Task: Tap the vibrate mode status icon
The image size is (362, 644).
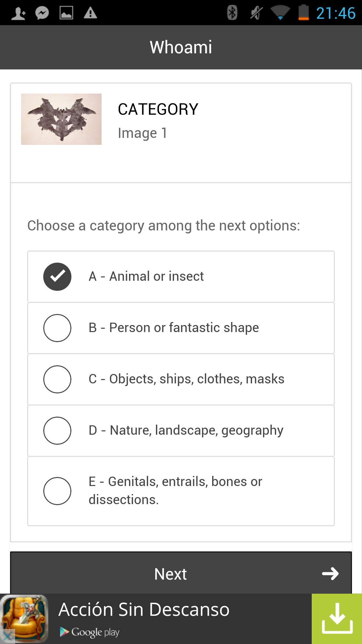Action: pyautogui.click(x=255, y=13)
